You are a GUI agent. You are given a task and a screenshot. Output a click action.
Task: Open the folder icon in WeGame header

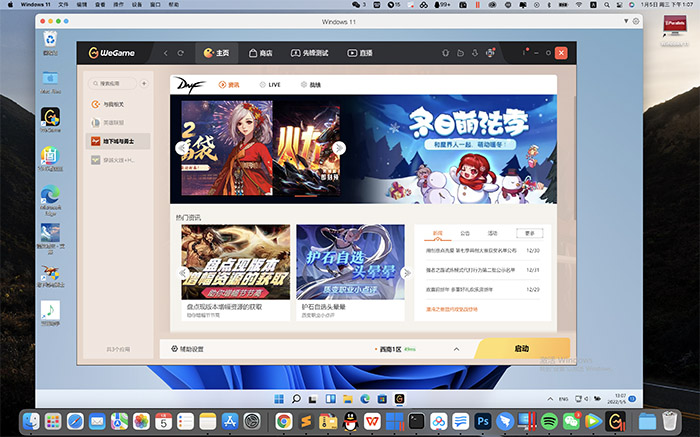click(x=460, y=53)
